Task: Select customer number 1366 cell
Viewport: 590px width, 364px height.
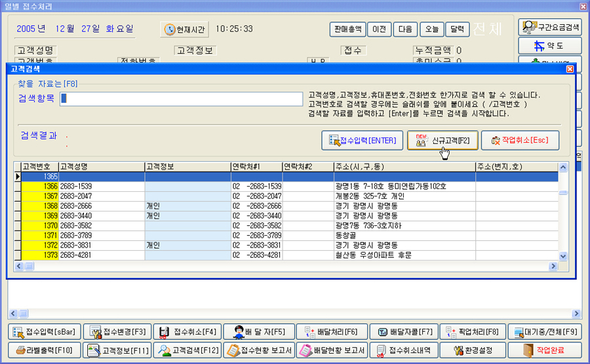Action: tap(40, 187)
